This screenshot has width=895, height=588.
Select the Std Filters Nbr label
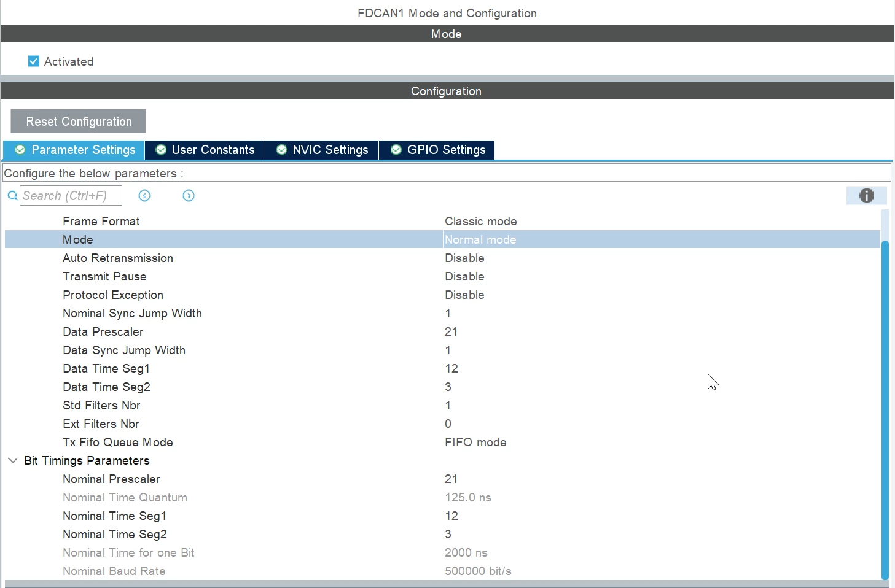[x=101, y=405]
